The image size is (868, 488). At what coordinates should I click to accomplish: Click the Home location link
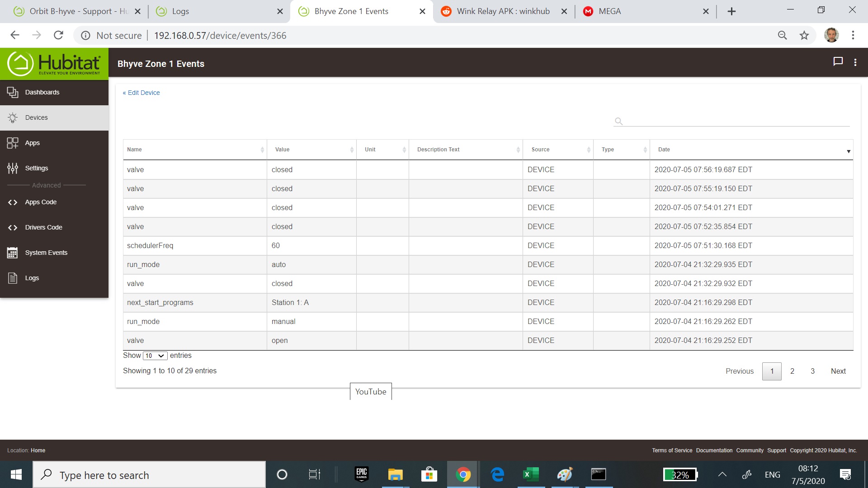point(38,450)
